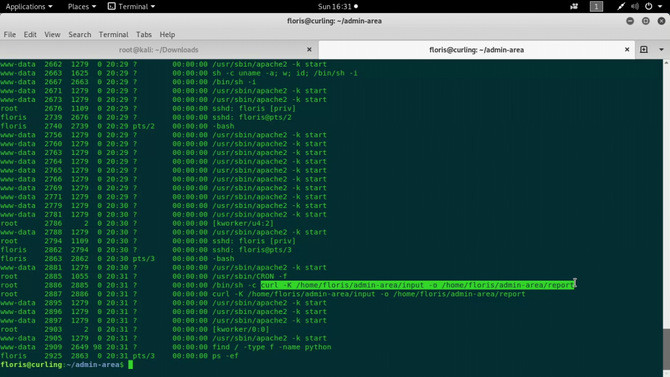
Task: Close the root@kali ~/Downloads tab
Action: pyautogui.click(x=309, y=50)
